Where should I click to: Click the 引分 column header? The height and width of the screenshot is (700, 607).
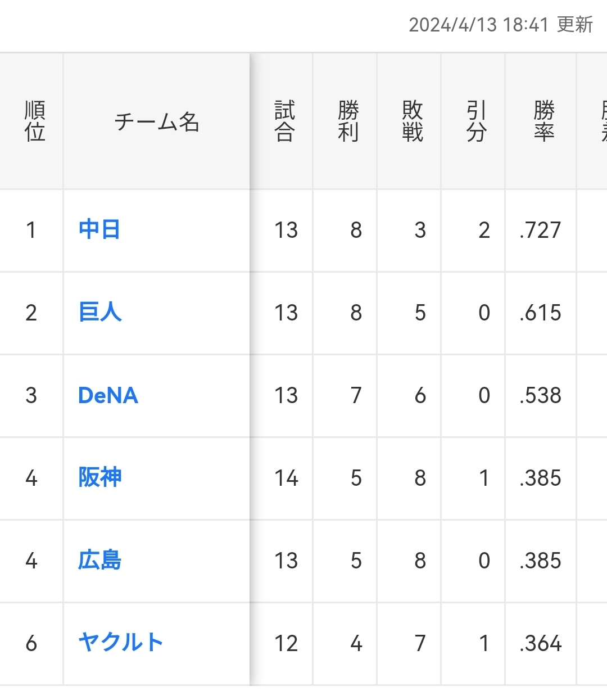(477, 121)
